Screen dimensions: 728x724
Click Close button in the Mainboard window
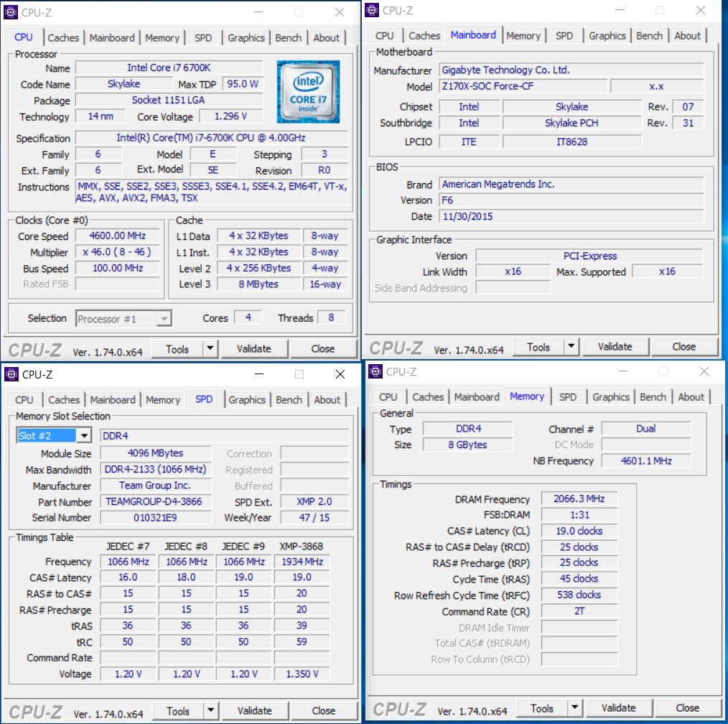684,347
